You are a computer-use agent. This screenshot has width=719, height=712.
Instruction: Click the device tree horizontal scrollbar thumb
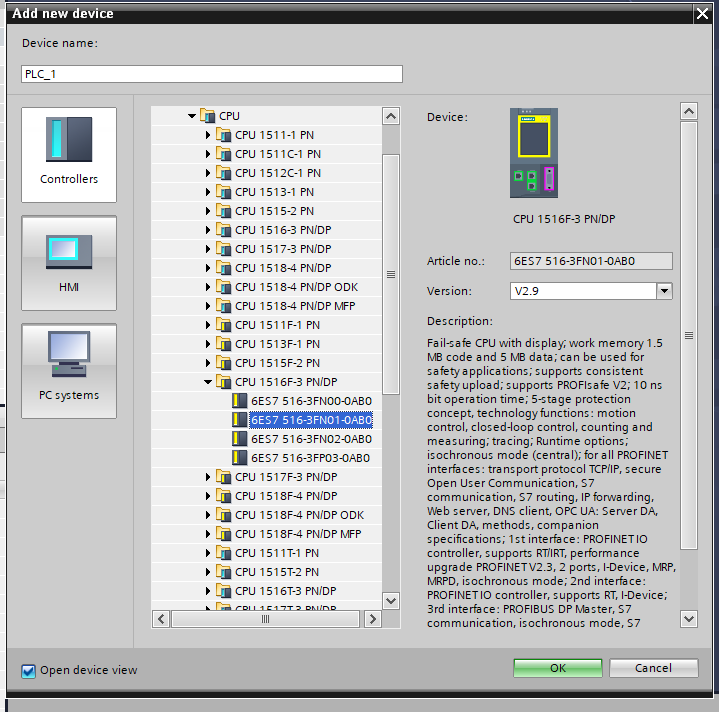point(265,619)
